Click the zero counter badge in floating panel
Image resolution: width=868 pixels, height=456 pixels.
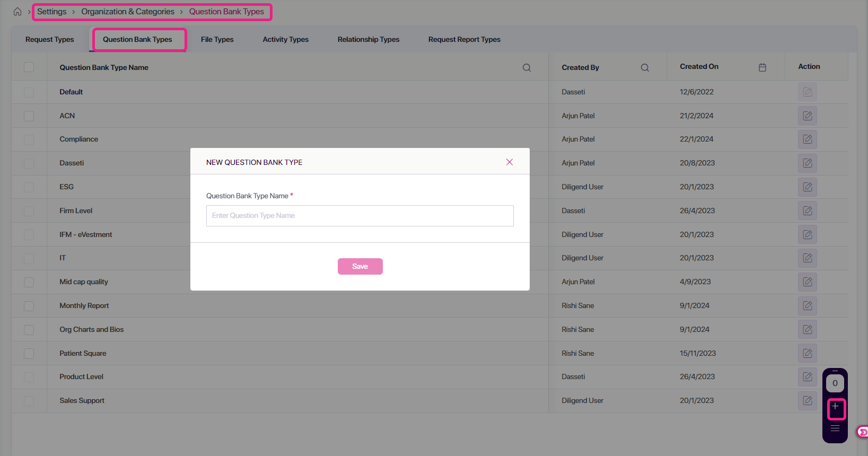pos(835,383)
